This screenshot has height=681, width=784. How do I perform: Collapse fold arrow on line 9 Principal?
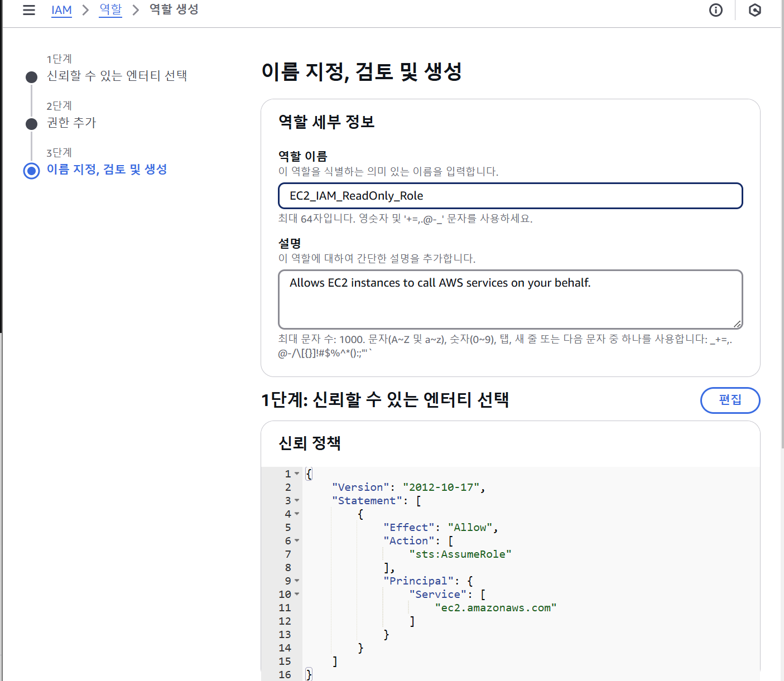tap(297, 581)
